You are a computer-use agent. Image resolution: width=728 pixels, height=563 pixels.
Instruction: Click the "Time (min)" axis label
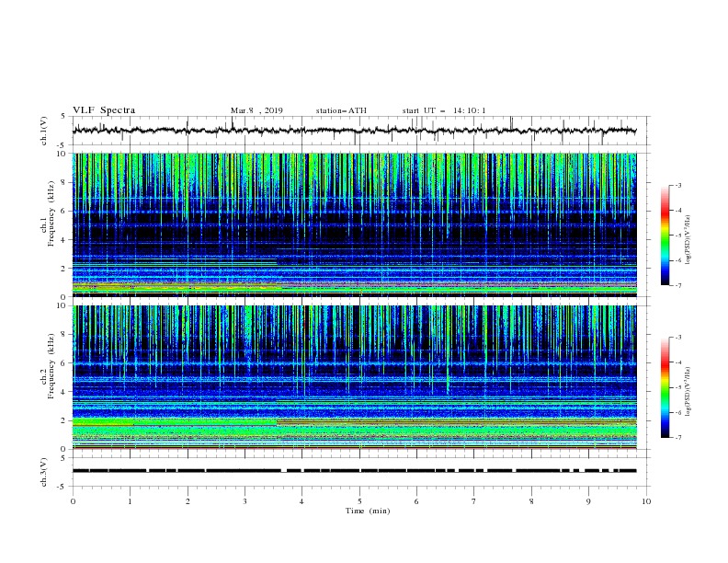tap(368, 511)
